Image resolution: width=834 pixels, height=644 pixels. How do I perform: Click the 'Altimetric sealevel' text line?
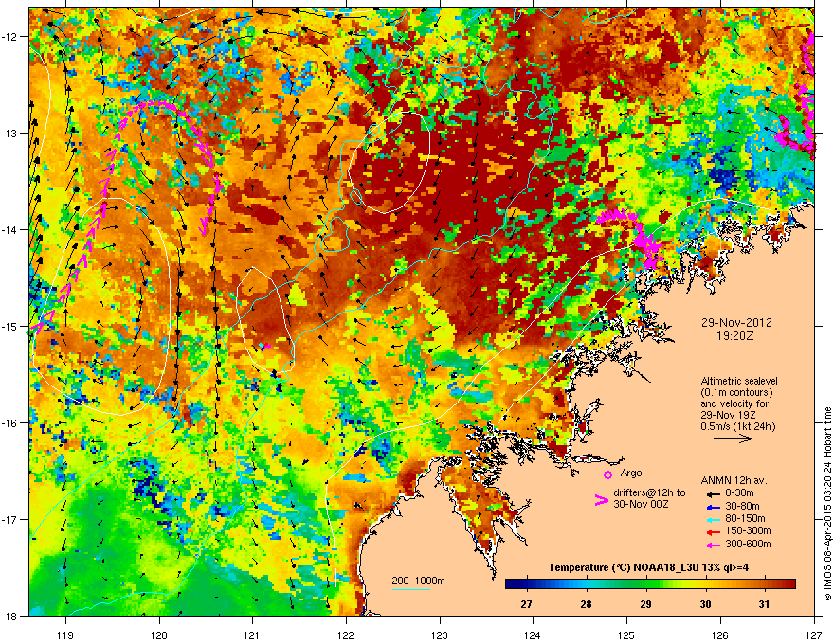(x=739, y=381)
